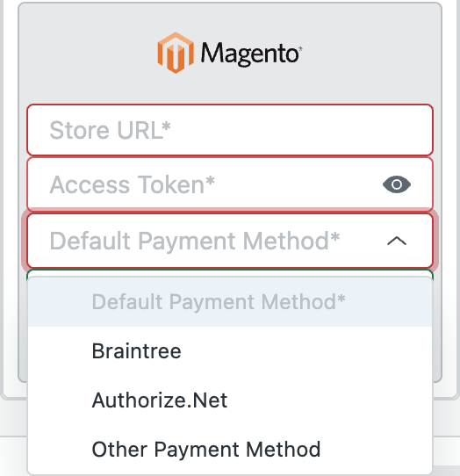Click the Magento wordmark text

coord(251,54)
